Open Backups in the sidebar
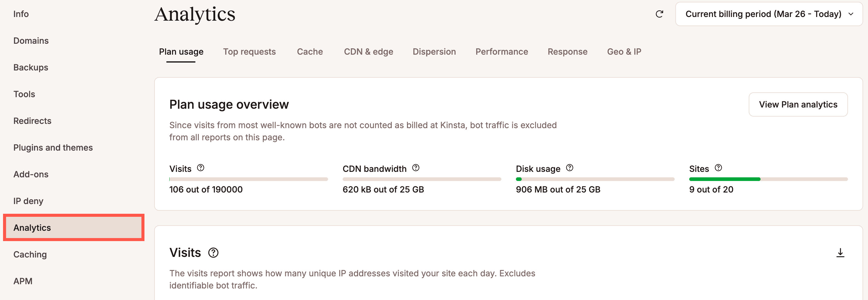The height and width of the screenshot is (300, 868). click(x=31, y=67)
